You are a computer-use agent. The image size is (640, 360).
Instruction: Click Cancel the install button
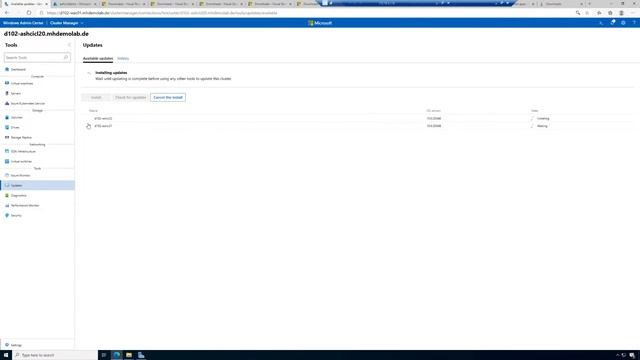coord(168,98)
